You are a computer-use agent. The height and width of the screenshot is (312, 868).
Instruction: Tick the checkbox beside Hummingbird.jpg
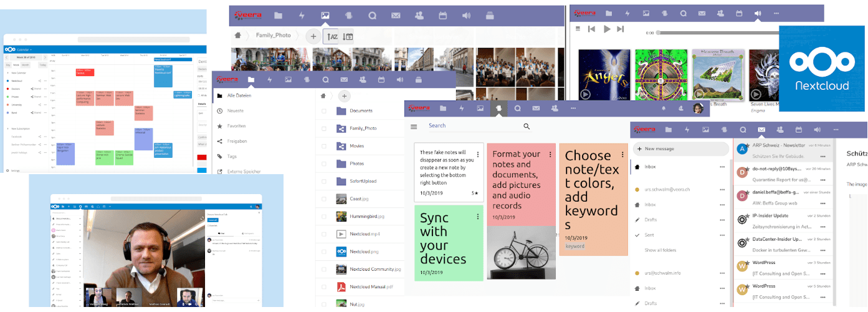pos(323,217)
